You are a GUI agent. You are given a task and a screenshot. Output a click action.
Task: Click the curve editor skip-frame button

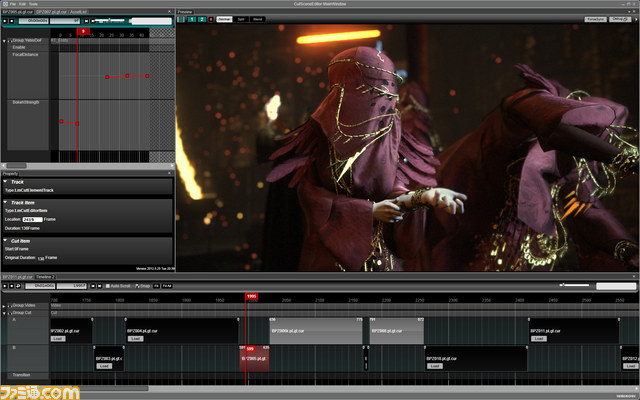[x=86, y=21]
